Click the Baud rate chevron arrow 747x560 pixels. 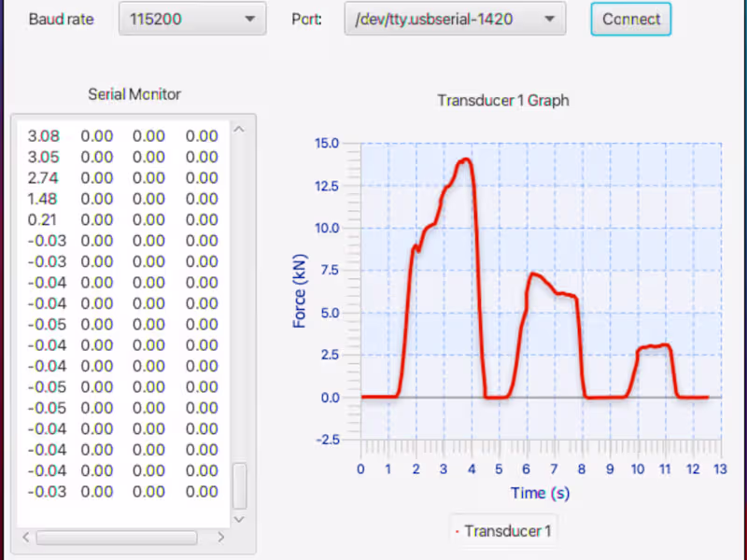(x=248, y=18)
